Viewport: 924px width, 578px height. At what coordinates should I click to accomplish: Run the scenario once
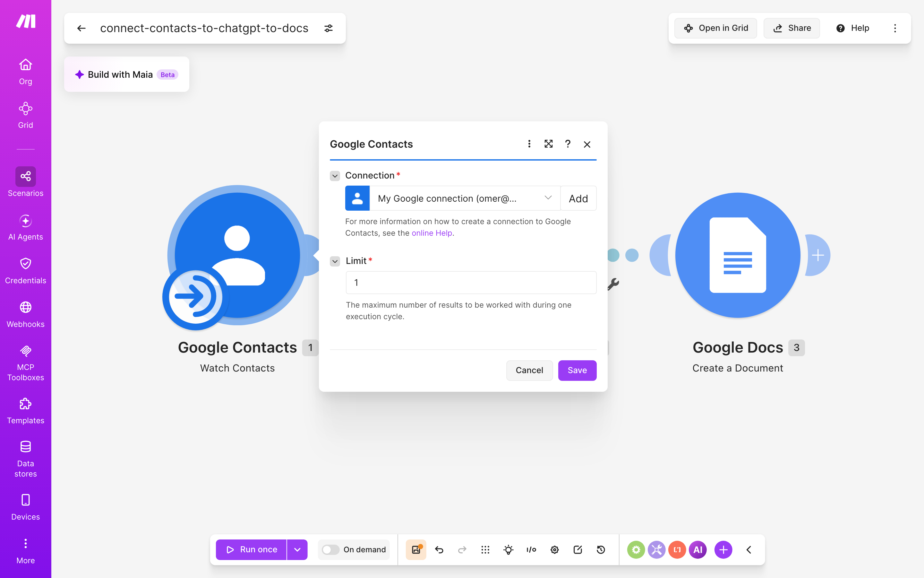click(x=251, y=549)
